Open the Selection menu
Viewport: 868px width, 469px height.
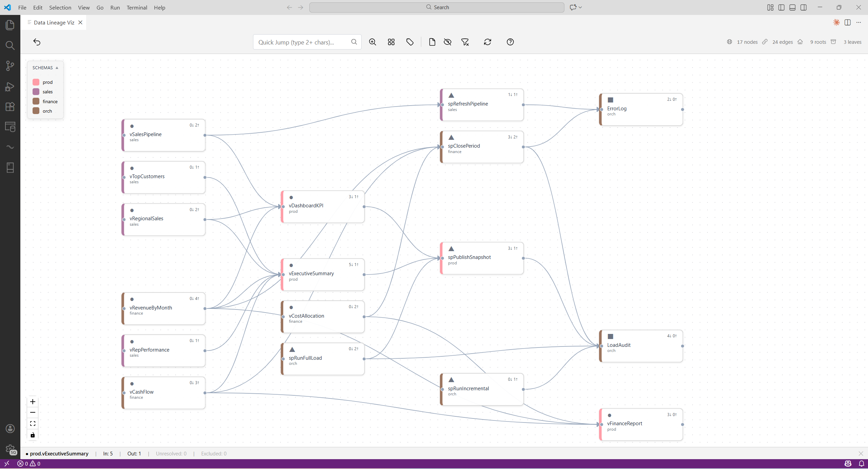[x=60, y=7]
